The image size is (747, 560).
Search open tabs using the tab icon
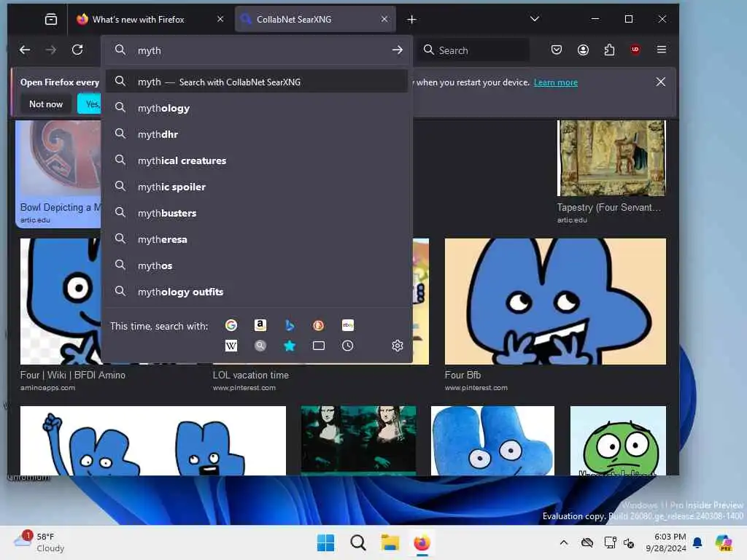click(318, 346)
